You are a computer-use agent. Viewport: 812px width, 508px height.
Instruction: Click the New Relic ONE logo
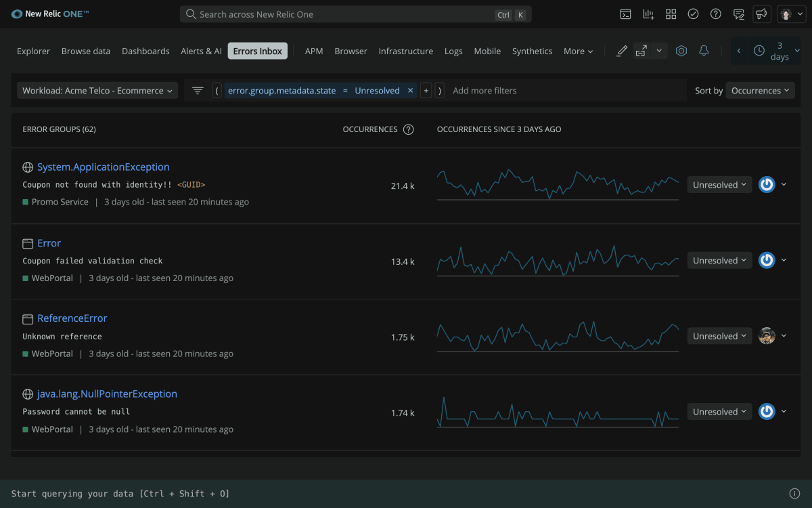(50, 14)
